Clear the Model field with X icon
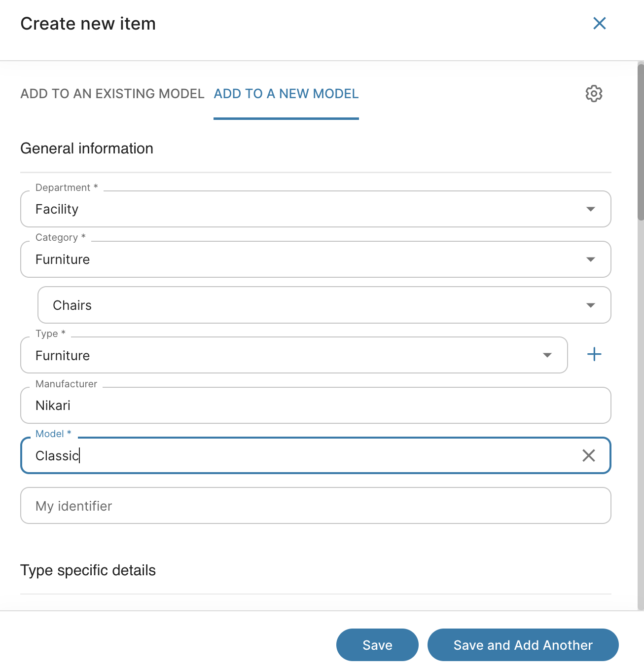The width and height of the screenshot is (644, 669). pos(588,455)
